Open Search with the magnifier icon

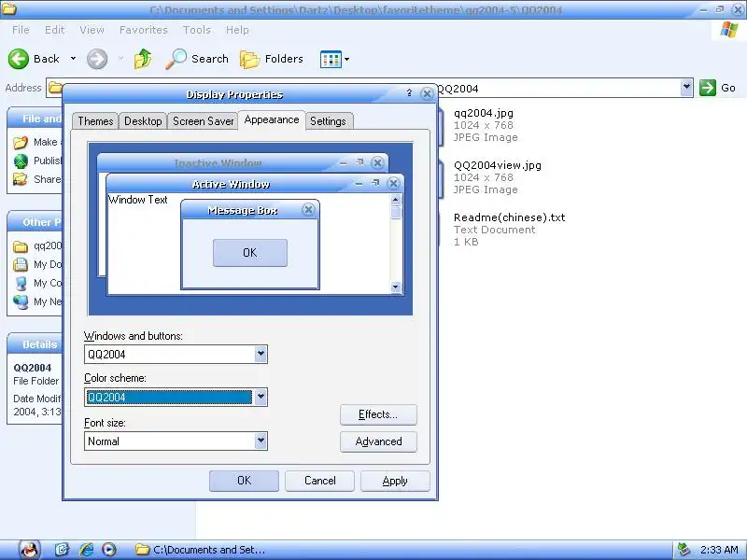[x=176, y=59]
